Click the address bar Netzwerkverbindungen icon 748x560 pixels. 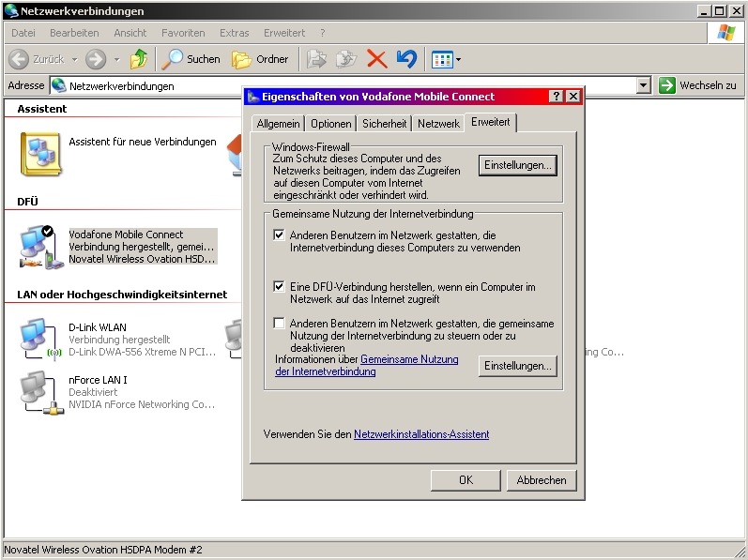coord(59,85)
